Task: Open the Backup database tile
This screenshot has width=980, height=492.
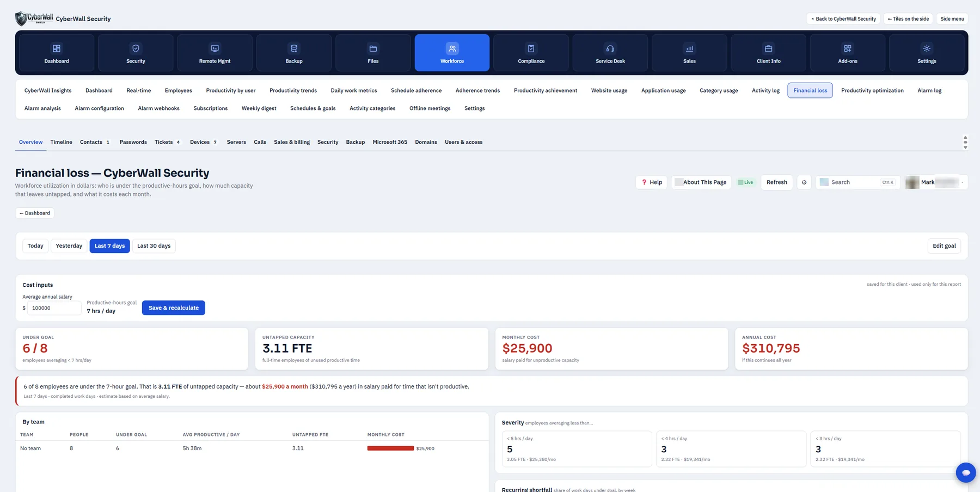Action: click(x=294, y=53)
